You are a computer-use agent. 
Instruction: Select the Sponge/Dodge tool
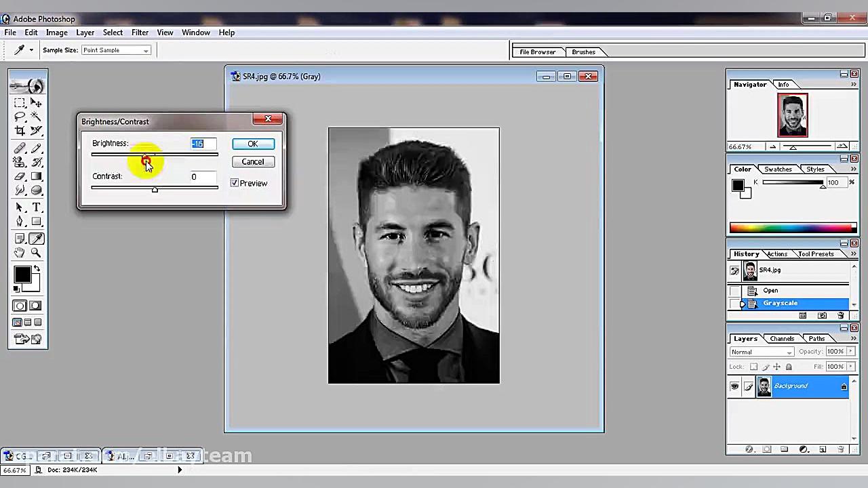point(36,190)
